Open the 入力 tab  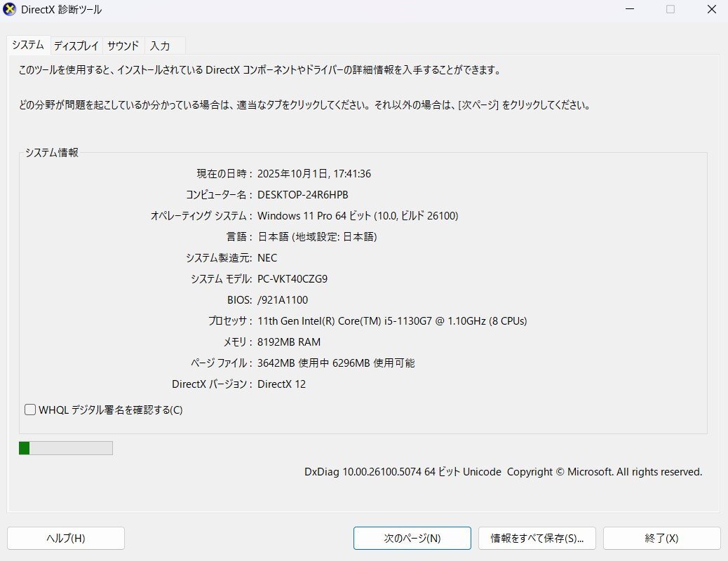[x=159, y=46]
